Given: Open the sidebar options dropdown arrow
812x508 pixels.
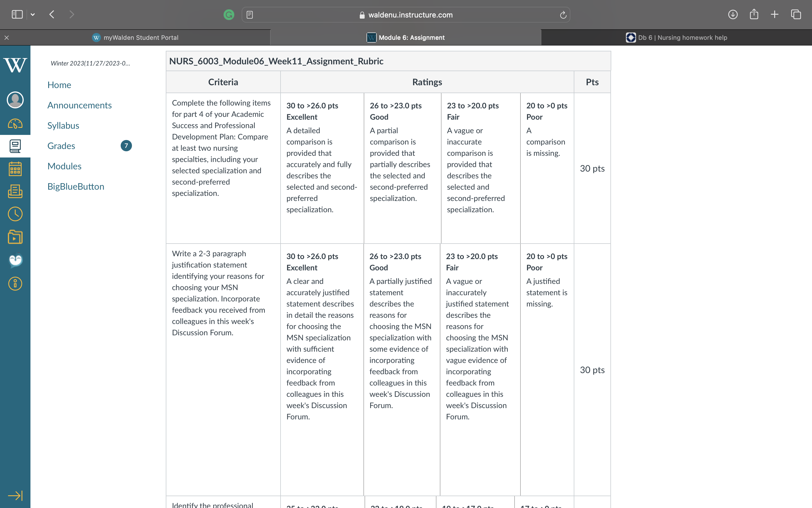Looking at the screenshot, I should pos(32,14).
